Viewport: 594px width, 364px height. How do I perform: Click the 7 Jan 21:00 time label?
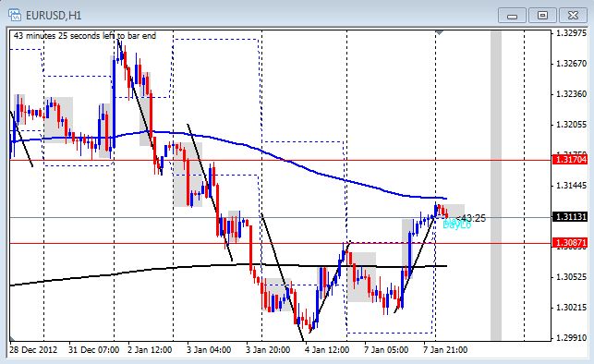click(445, 349)
